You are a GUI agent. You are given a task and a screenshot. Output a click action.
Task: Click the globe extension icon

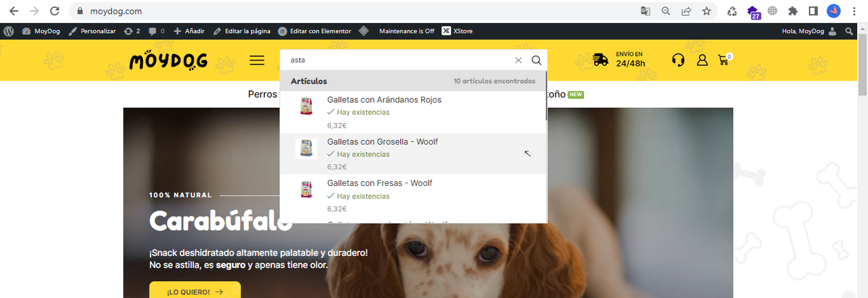point(772,11)
